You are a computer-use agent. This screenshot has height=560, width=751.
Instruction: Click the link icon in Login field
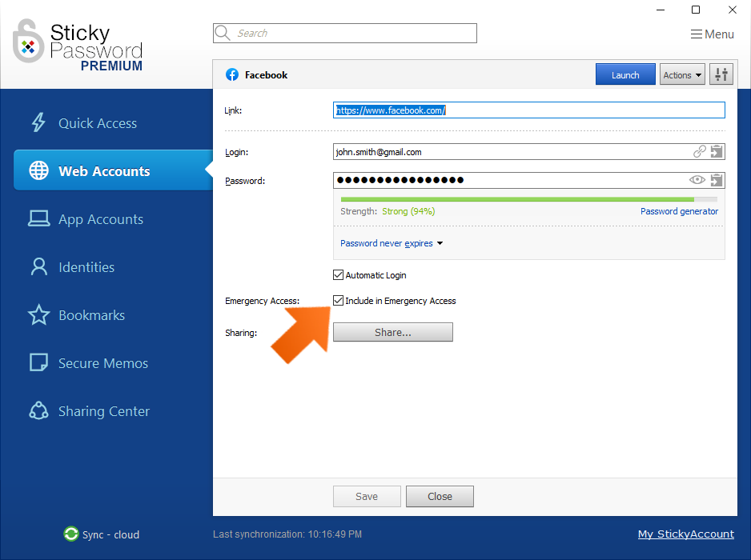point(699,152)
